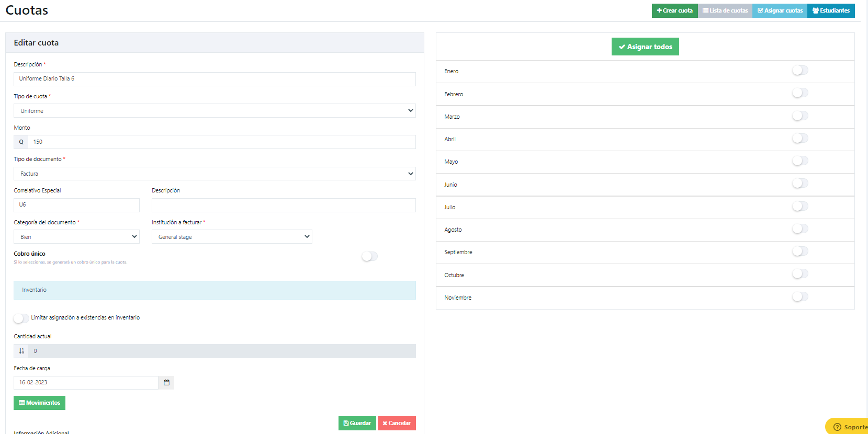Click the Cuotas page title

[27, 10]
